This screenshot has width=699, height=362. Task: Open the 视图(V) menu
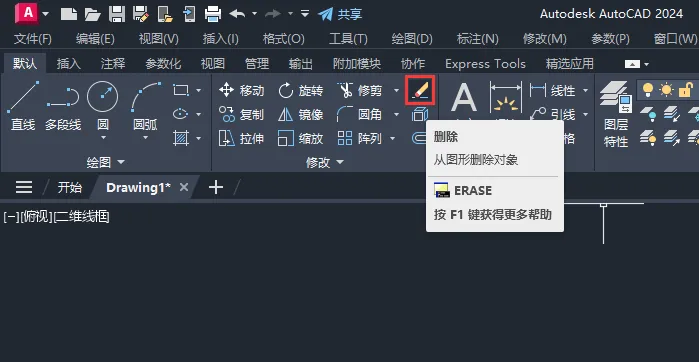tap(159, 39)
